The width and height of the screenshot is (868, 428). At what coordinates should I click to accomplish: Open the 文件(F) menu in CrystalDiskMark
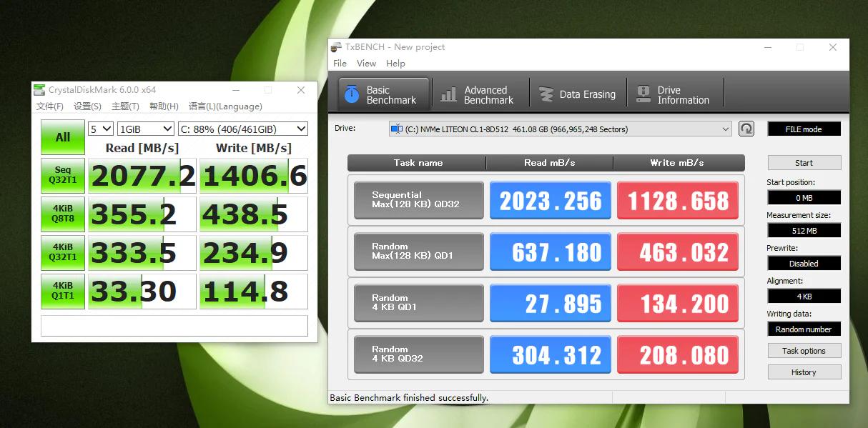pyautogui.click(x=50, y=106)
